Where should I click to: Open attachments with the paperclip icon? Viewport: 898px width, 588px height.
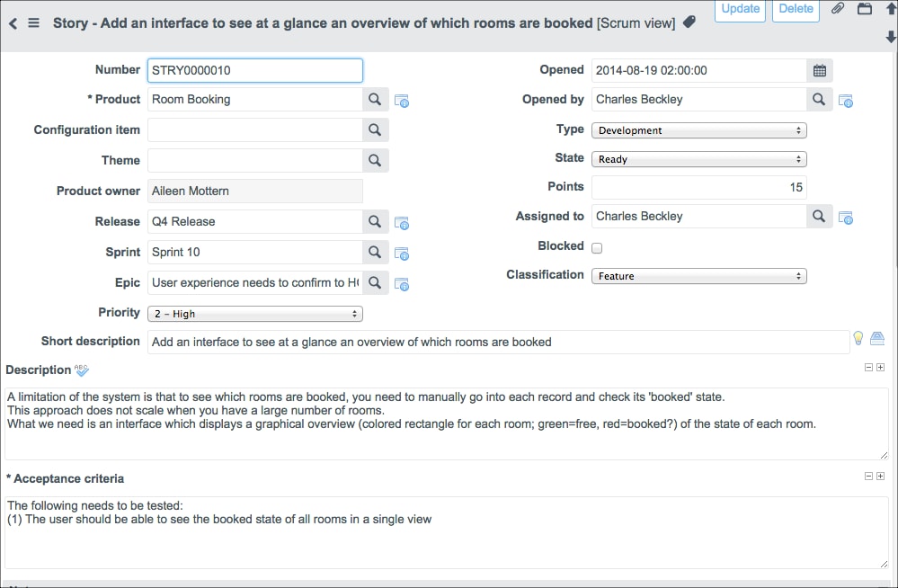coord(838,9)
